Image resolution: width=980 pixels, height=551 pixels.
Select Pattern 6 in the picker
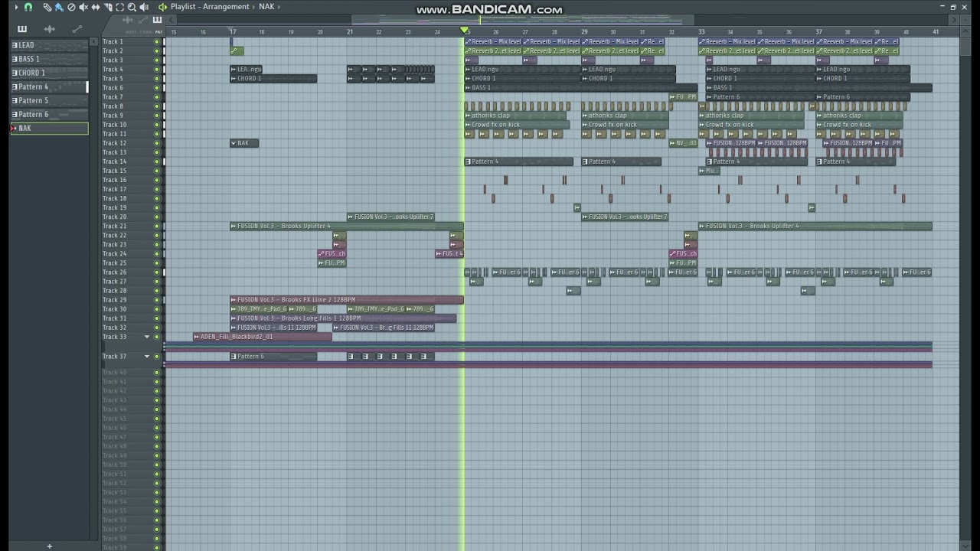click(49, 114)
